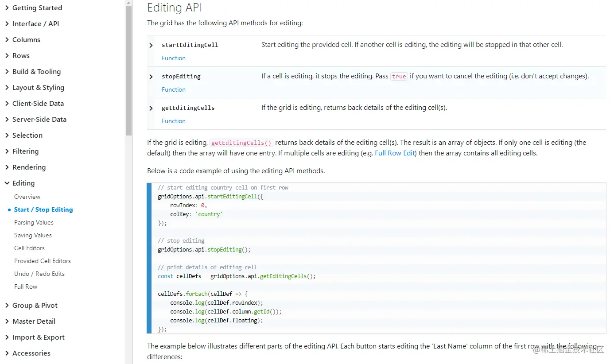Open Undo / Redo Edits page
The image size is (614, 364).
(x=39, y=274)
